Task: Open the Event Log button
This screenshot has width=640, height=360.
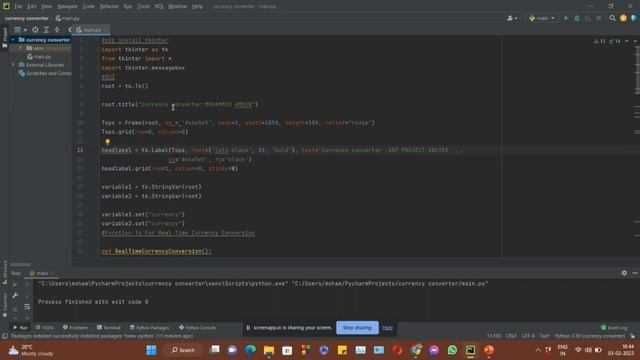Action: coord(614,327)
